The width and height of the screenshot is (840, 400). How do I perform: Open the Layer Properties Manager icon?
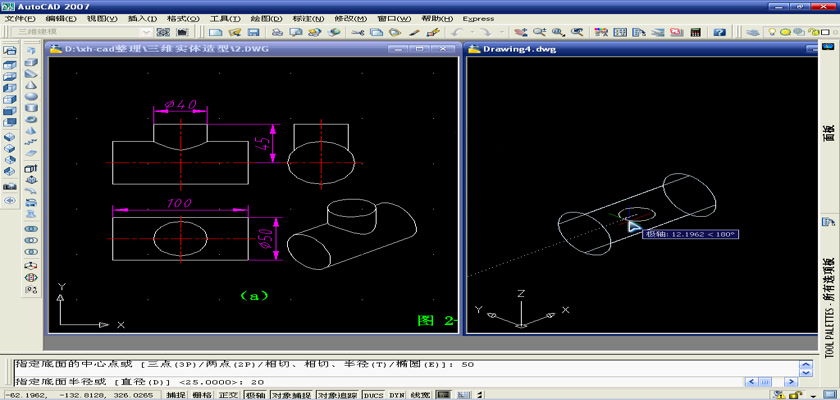(753, 32)
